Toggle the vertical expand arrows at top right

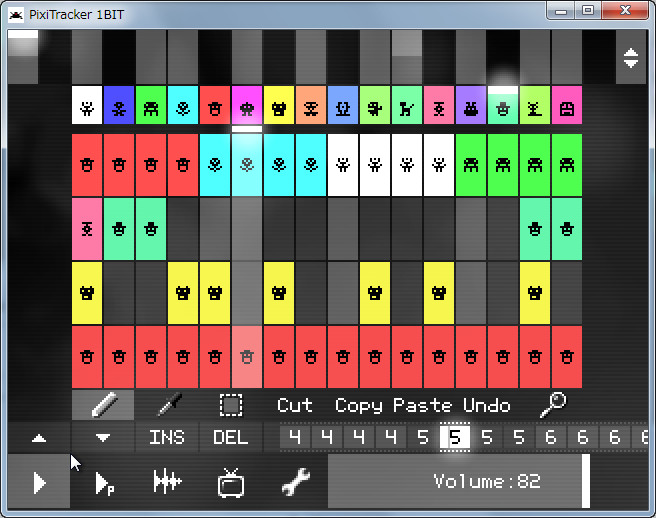(630, 58)
